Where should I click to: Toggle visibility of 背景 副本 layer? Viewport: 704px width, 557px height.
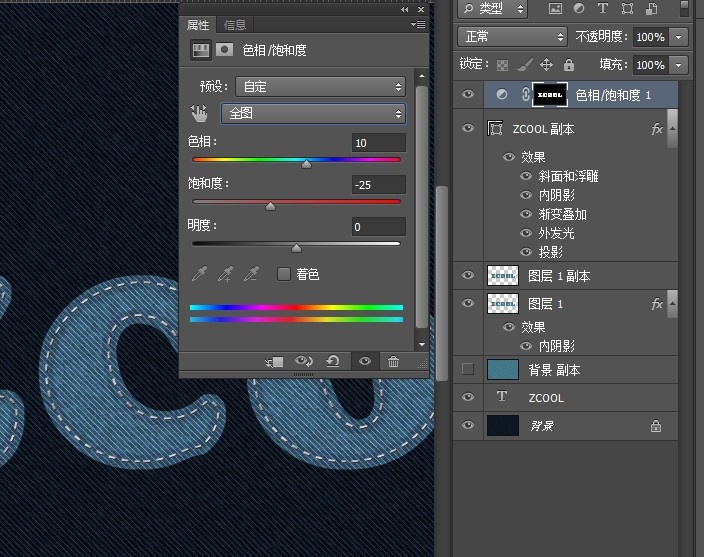[467, 370]
